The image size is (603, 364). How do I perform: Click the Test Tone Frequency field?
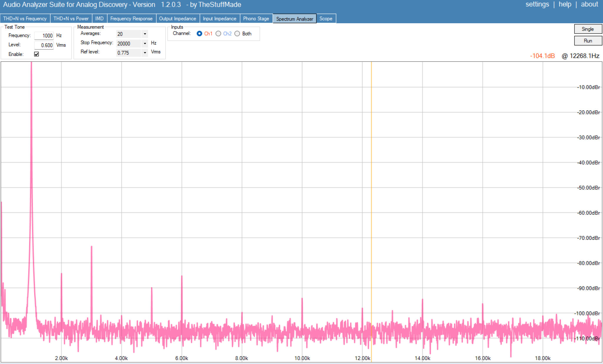point(44,36)
